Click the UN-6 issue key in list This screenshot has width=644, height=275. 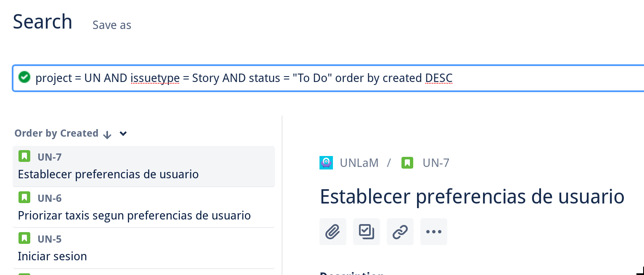click(50, 198)
